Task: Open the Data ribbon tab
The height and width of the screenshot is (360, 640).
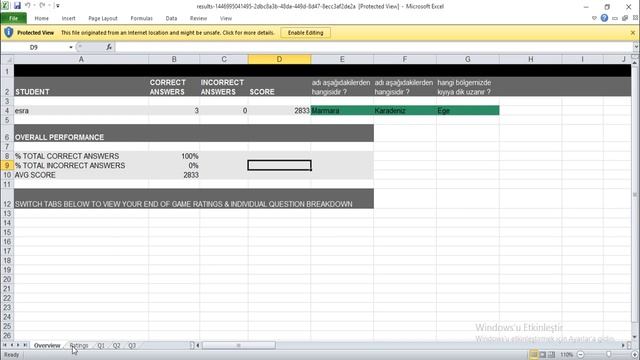Action: coord(171,18)
